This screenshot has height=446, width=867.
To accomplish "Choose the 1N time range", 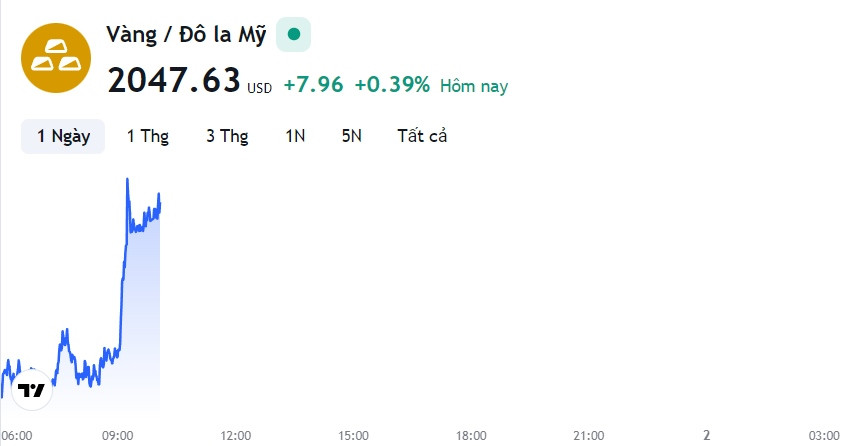I will [295, 136].
